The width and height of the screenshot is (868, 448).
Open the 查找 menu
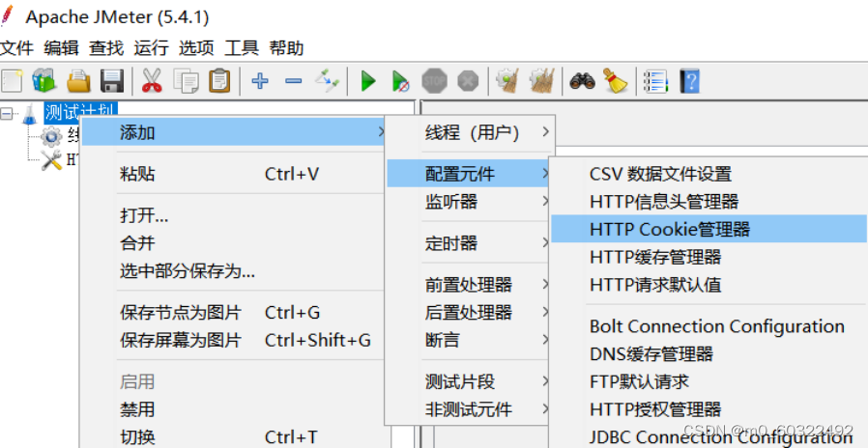click(x=106, y=48)
